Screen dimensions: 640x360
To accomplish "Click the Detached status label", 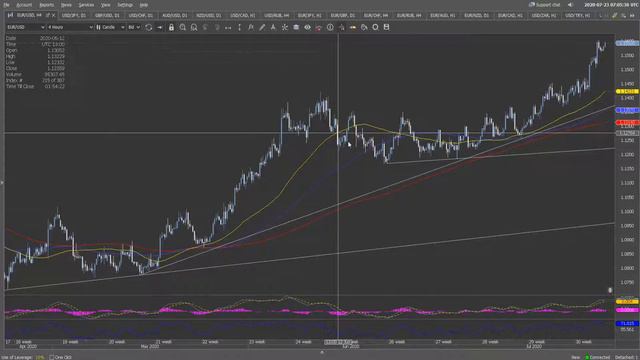I will 624,357.
